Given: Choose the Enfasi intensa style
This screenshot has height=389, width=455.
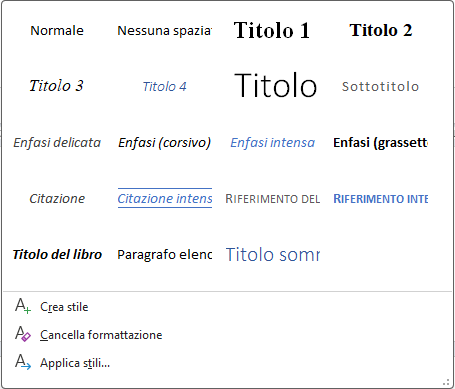Looking at the screenshot, I should tap(272, 142).
